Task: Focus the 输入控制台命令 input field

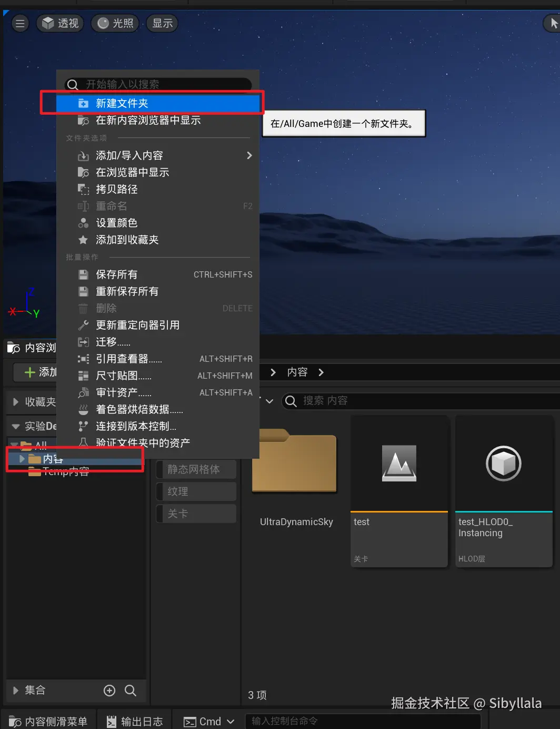Action: click(363, 721)
